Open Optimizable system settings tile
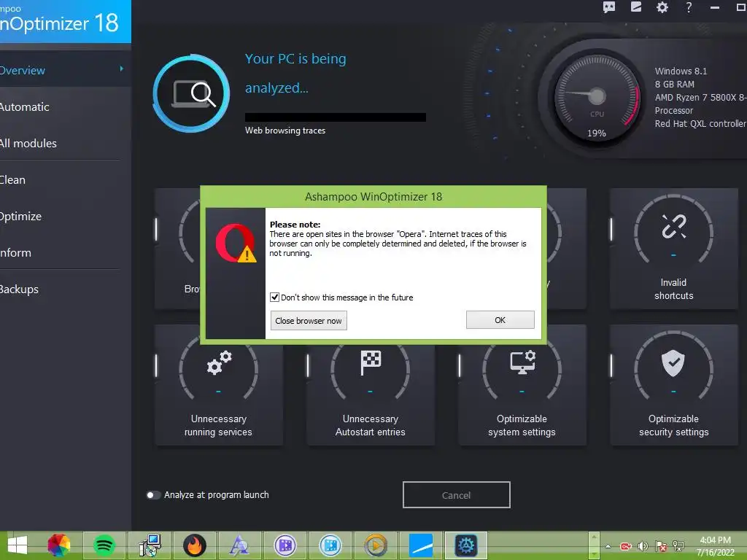The height and width of the screenshot is (560, 747). click(x=522, y=386)
